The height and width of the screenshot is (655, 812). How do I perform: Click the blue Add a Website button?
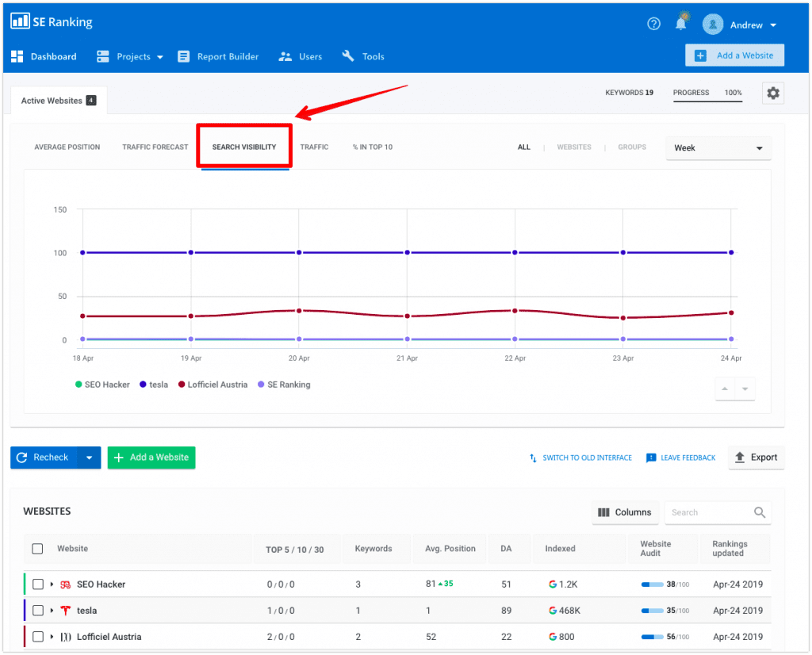734,56
